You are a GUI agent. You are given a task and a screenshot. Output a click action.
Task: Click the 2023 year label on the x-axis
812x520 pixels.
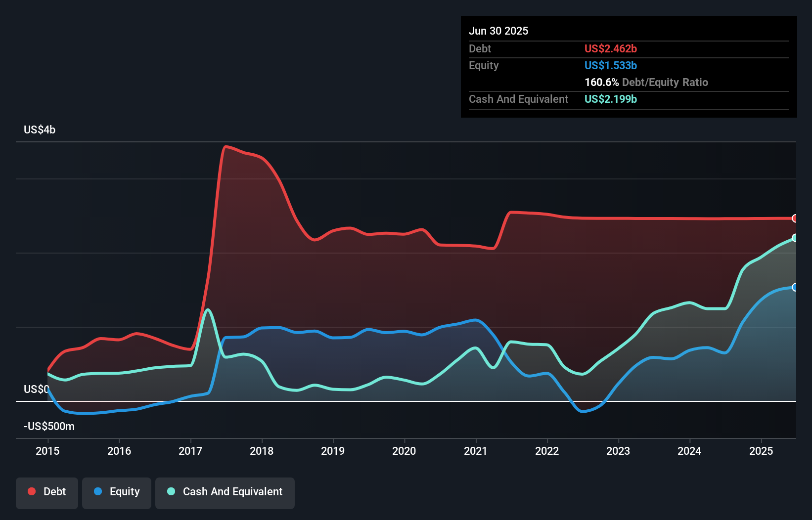tap(618, 451)
